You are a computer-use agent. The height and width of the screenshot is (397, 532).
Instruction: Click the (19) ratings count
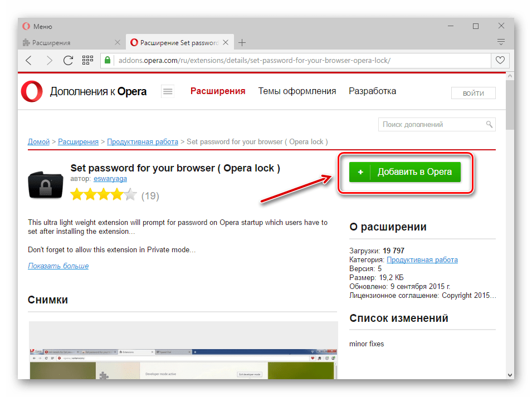pyautogui.click(x=150, y=196)
